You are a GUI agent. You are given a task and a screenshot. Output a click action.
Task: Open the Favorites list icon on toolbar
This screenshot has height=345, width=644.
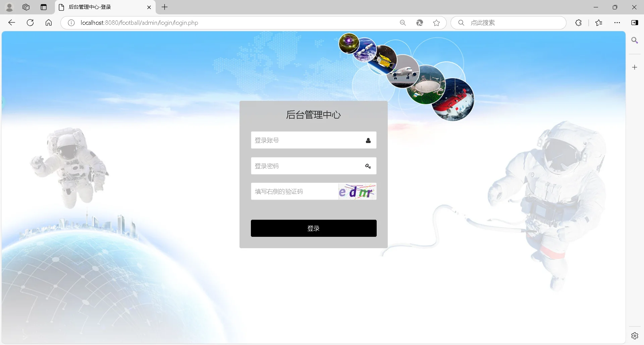599,22
